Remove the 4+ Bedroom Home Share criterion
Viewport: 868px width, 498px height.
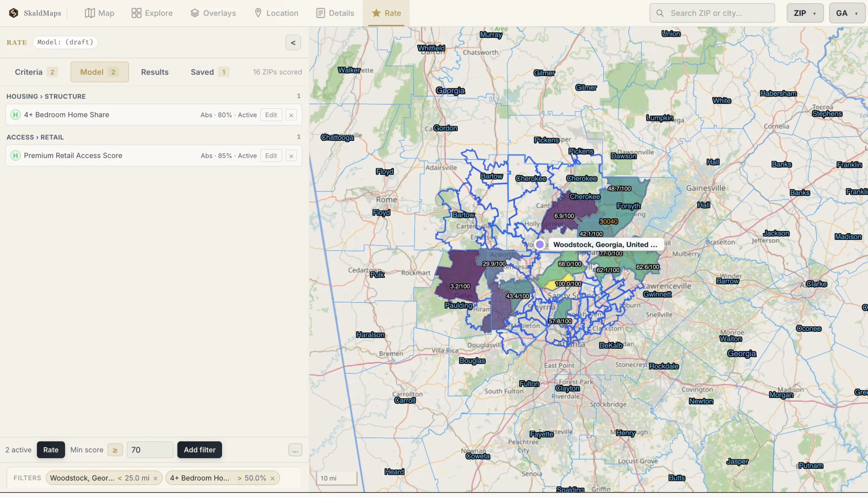pyautogui.click(x=291, y=115)
